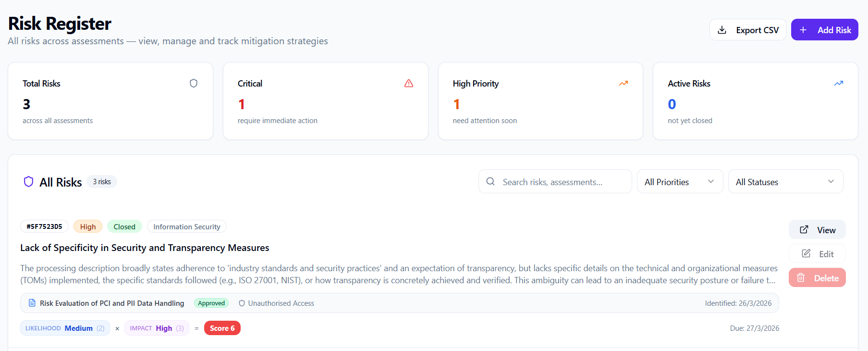Open the All Priorities dropdown
This screenshot has width=868, height=351.
679,182
